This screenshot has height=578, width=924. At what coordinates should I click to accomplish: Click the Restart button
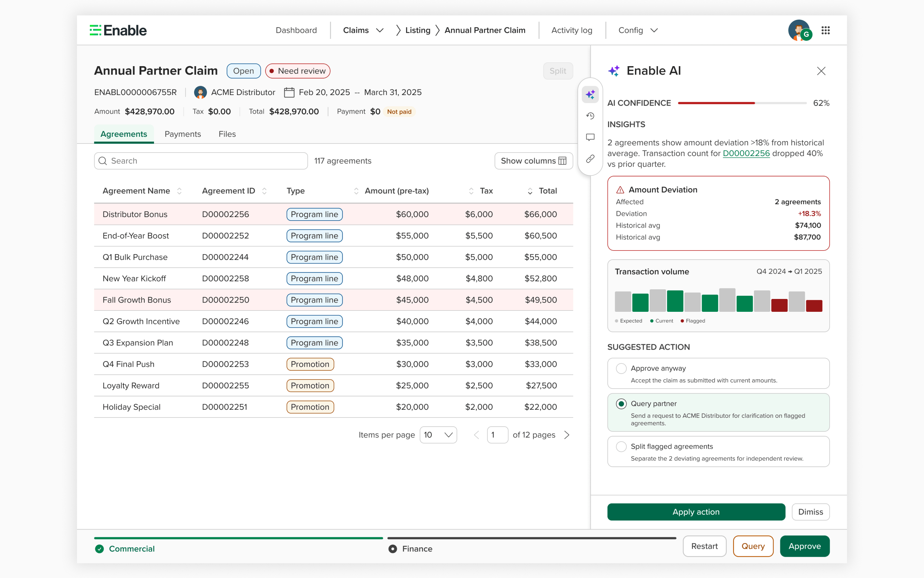pyautogui.click(x=705, y=546)
